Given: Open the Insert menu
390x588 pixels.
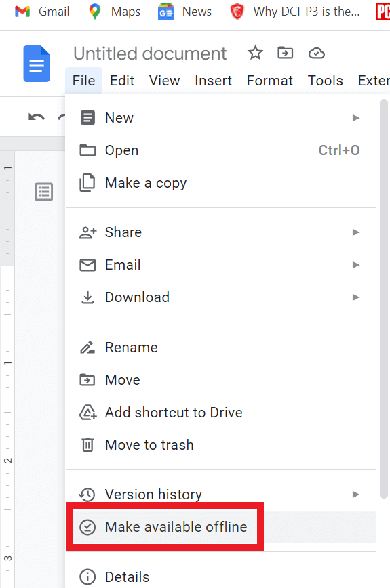Looking at the screenshot, I should click(213, 81).
